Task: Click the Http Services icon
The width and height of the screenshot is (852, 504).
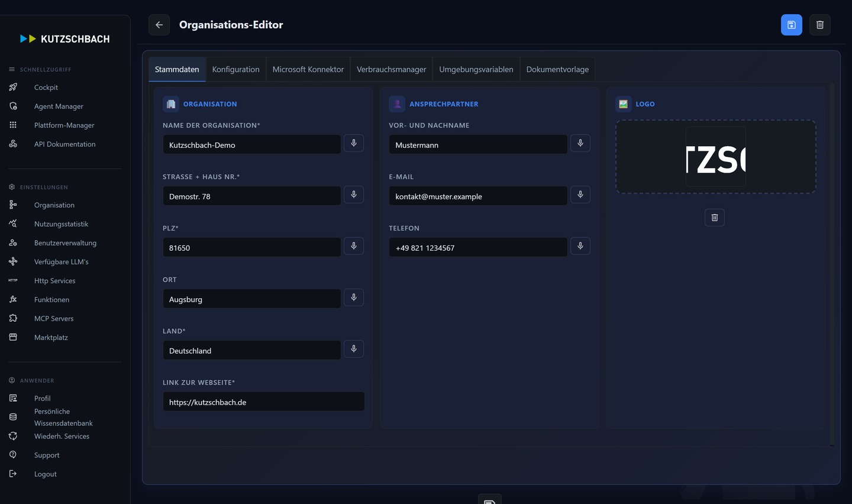Action: pyautogui.click(x=13, y=280)
